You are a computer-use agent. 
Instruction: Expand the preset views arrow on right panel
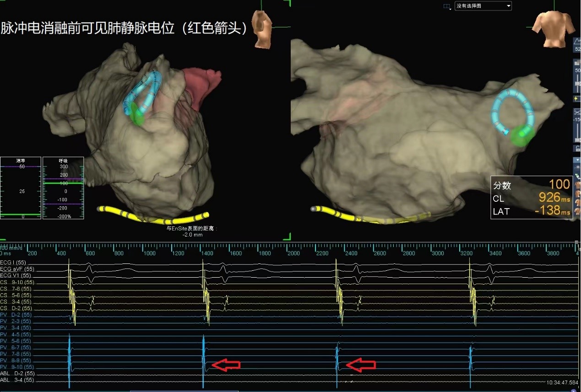point(577,160)
